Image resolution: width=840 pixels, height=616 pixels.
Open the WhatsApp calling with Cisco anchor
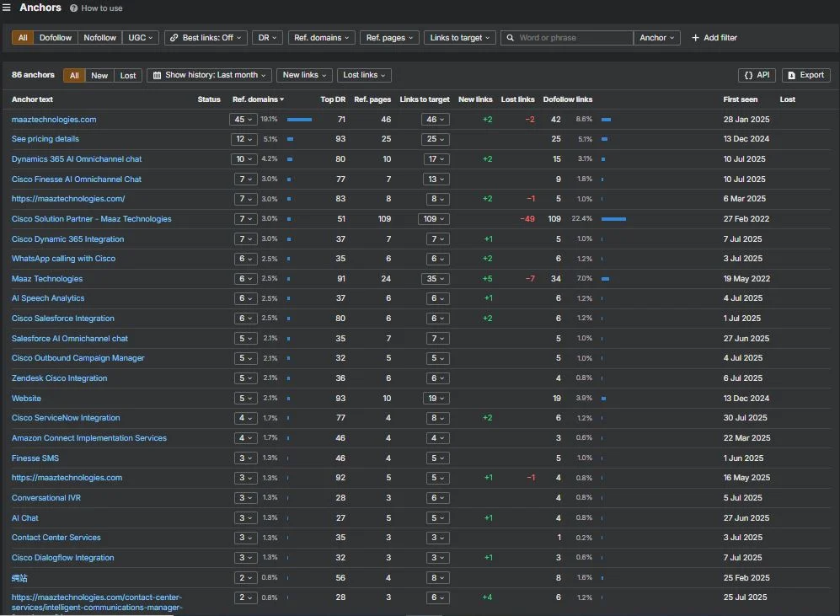[x=64, y=259]
